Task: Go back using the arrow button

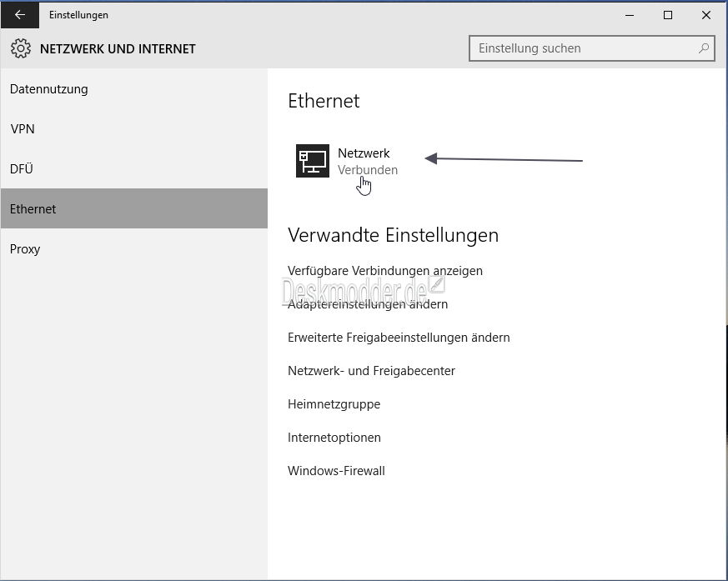Action: (x=20, y=15)
